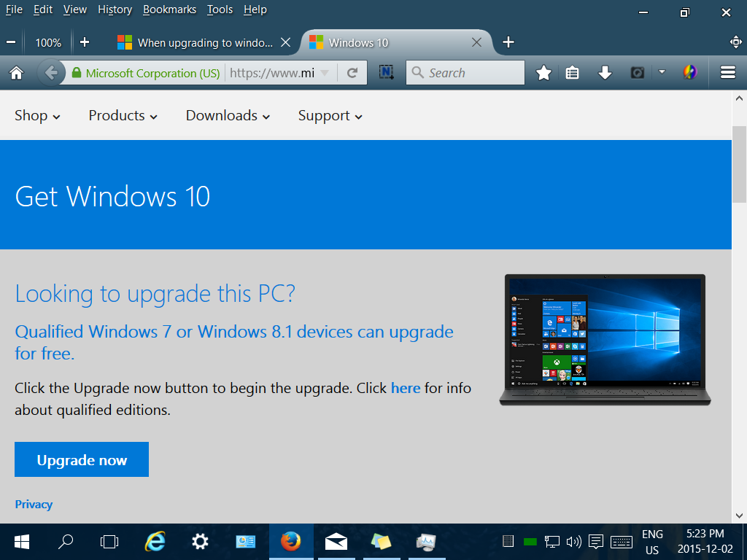747x560 pixels.
Task: Show bookmarks list icon
Action: (572, 73)
